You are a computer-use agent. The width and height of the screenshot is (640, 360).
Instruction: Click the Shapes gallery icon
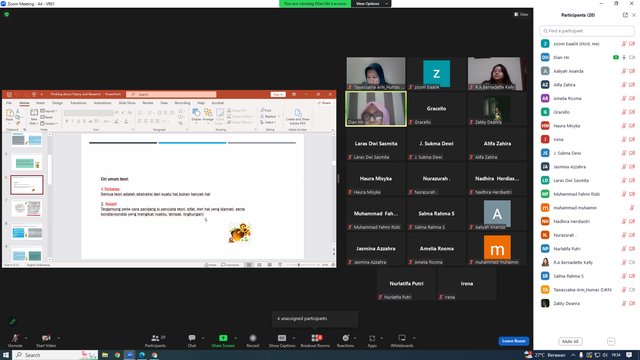(x=196, y=116)
